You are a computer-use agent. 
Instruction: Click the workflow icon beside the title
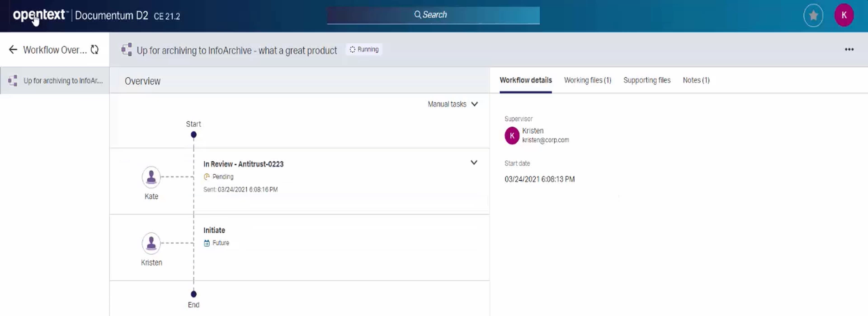[127, 50]
